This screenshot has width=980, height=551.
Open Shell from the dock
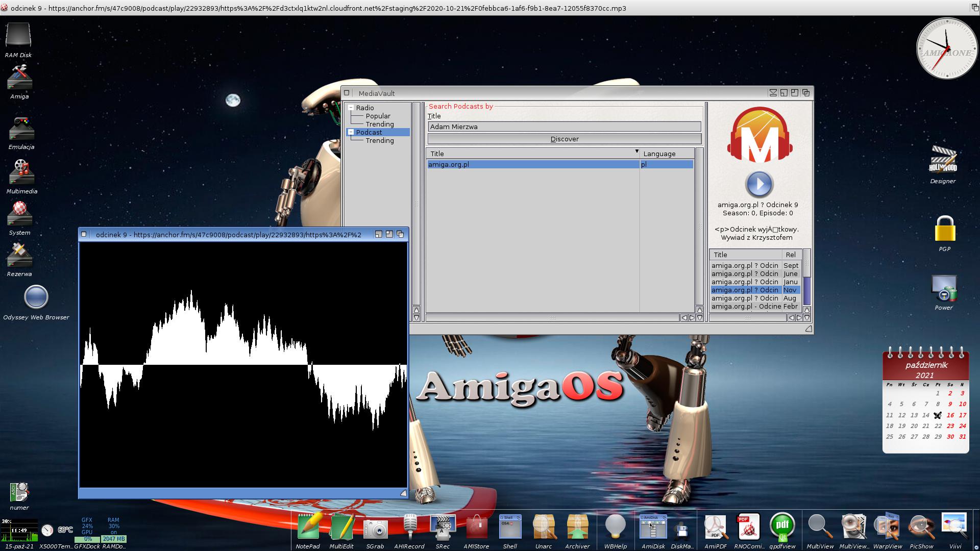(510, 527)
